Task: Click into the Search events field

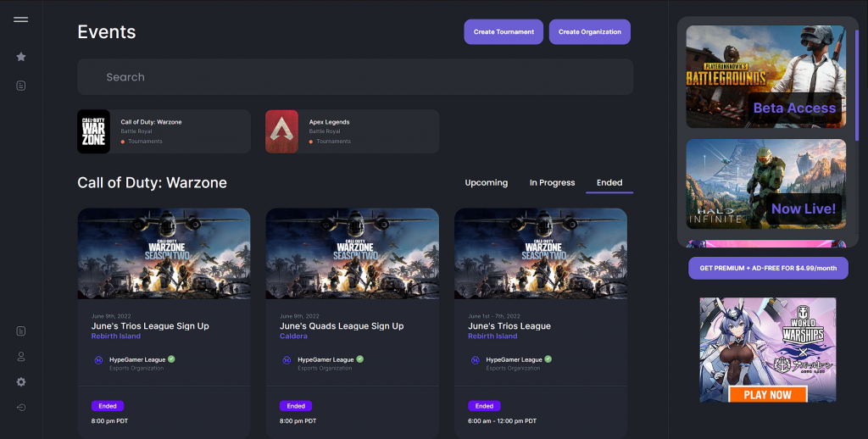Action: tap(355, 77)
